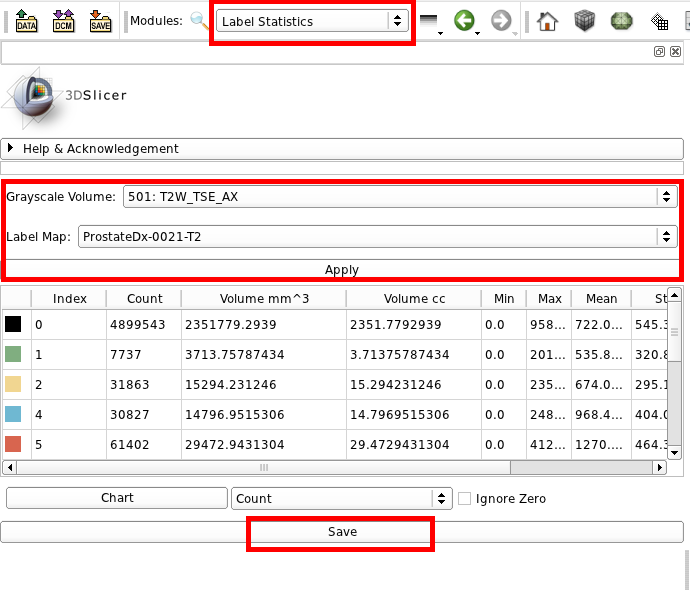Click the table's horizontal scrollbar handle
The image size is (690, 604).
pyautogui.click(x=264, y=467)
